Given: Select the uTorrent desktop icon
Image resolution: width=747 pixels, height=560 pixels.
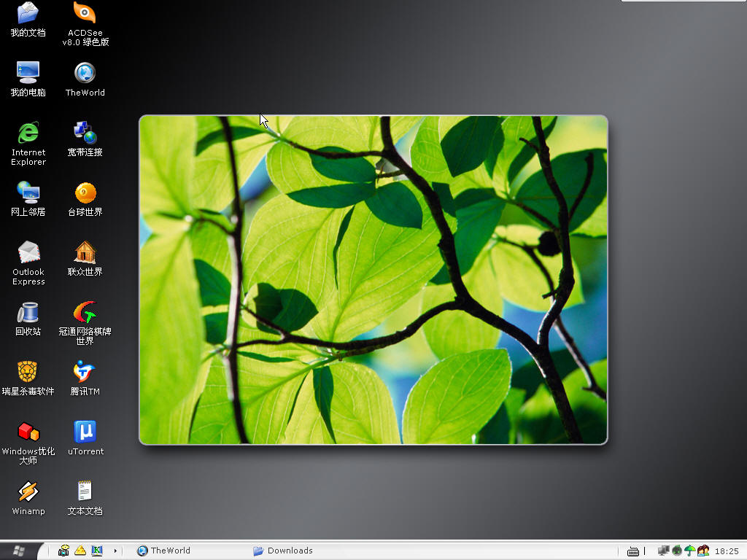Looking at the screenshot, I should click(85, 437).
